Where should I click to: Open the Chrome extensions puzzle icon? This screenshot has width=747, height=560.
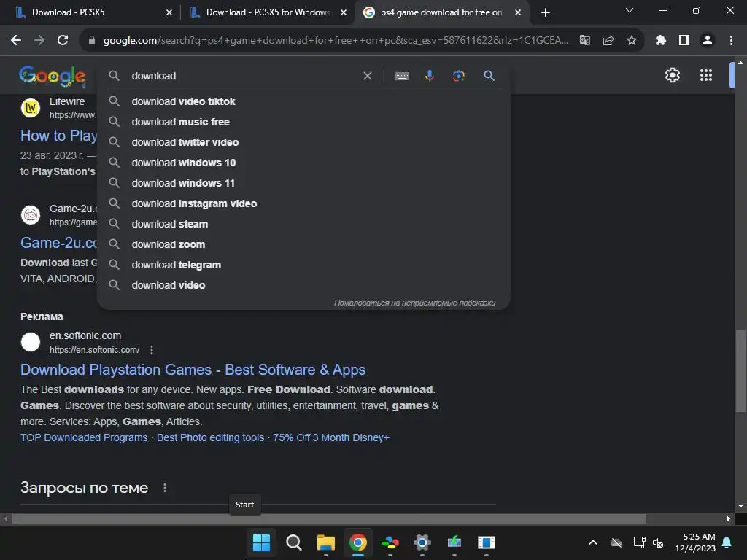[660, 41]
